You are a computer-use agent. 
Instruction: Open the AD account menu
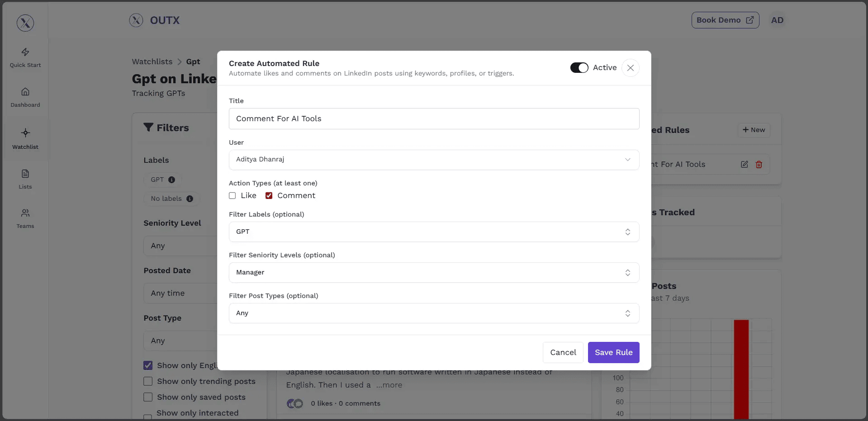(777, 20)
